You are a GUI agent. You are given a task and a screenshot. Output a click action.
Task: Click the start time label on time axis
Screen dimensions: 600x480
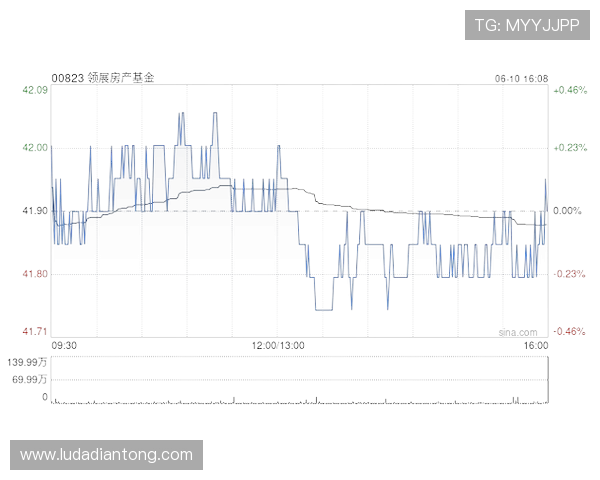tap(63, 345)
